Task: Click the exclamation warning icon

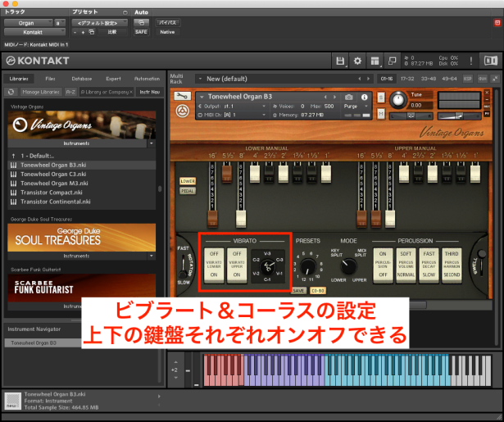Action: point(471,61)
